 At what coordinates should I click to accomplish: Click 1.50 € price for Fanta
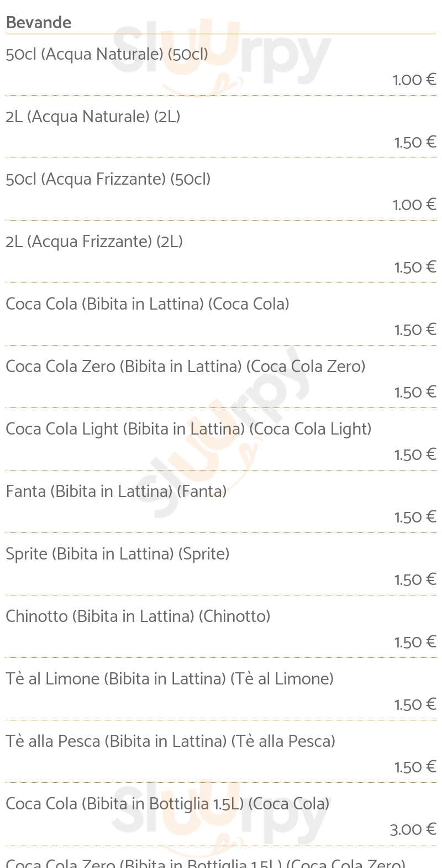pyautogui.click(x=415, y=517)
